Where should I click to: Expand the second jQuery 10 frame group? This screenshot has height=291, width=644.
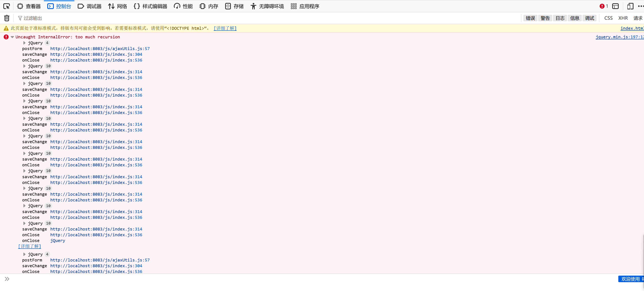24,84
